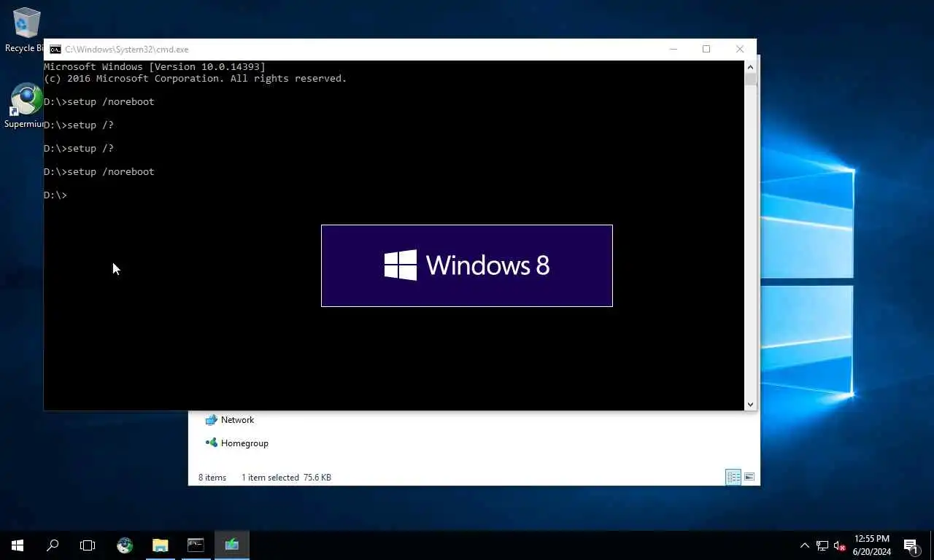The image size is (934, 560).
Task: Click the C:\Windows\System32\cmd.exe title text
Action: pos(127,50)
